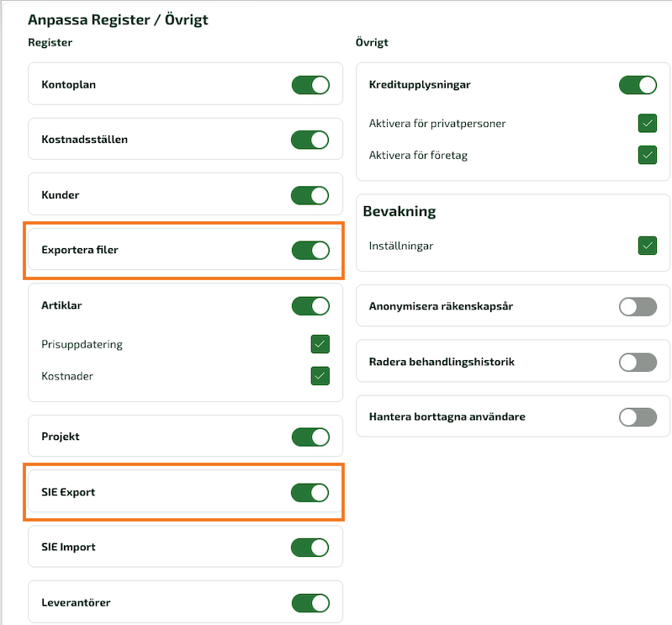Viewport: 672px width, 625px height.
Task: Enable Radera behandlingshistorik toggle
Action: click(x=638, y=363)
